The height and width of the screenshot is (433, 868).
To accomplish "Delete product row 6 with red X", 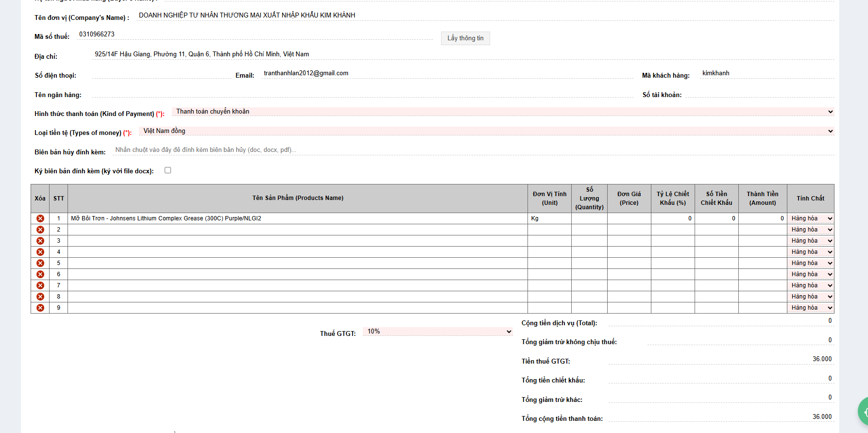I will click(40, 274).
